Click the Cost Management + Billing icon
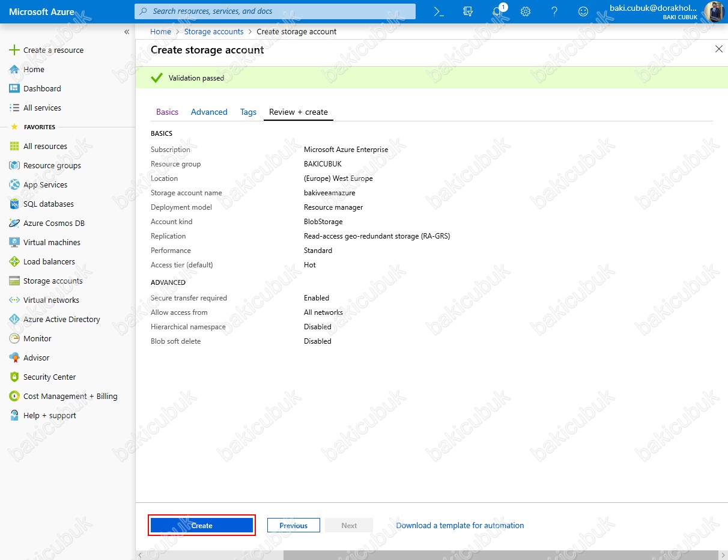Screen dimensions: 728x560 point(14,396)
